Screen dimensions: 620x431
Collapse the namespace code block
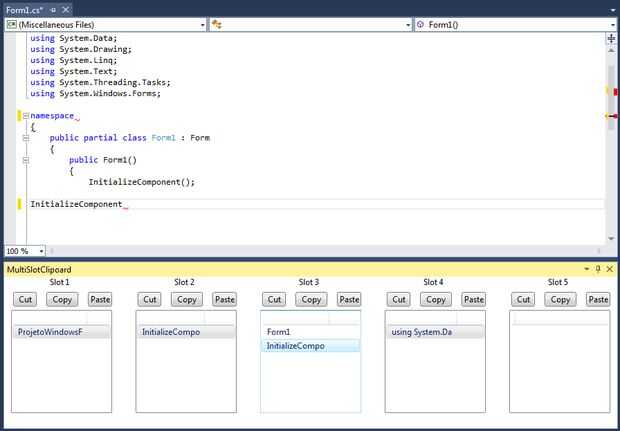[26, 115]
